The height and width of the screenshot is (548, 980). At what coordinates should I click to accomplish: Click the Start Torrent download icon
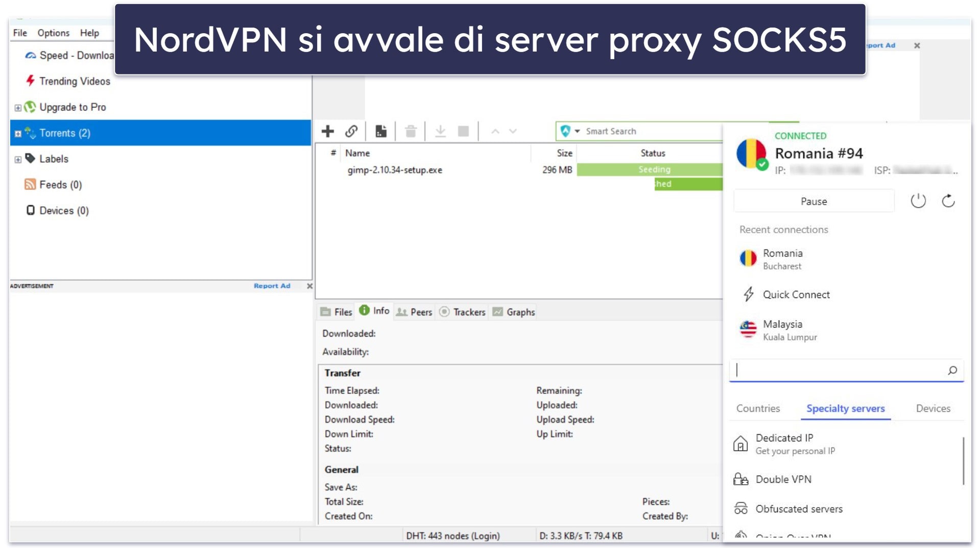(440, 131)
